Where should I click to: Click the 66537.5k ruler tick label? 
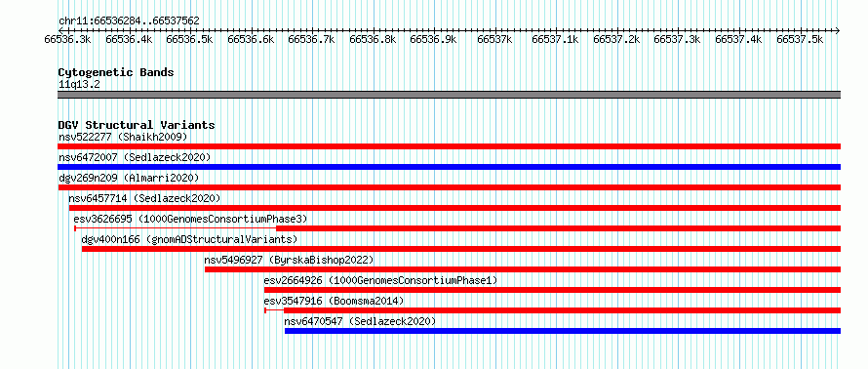tap(800, 40)
